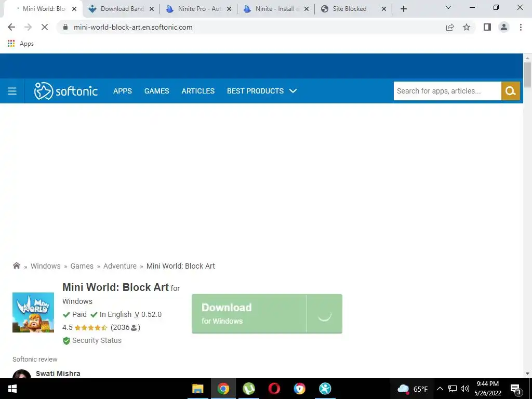Click the browser back arrow

coord(11,27)
